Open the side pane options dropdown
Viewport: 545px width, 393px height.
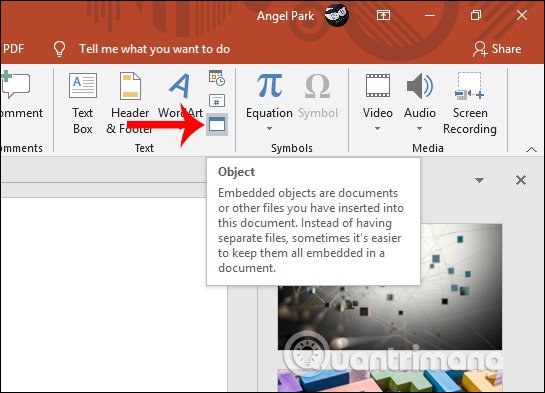(480, 180)
